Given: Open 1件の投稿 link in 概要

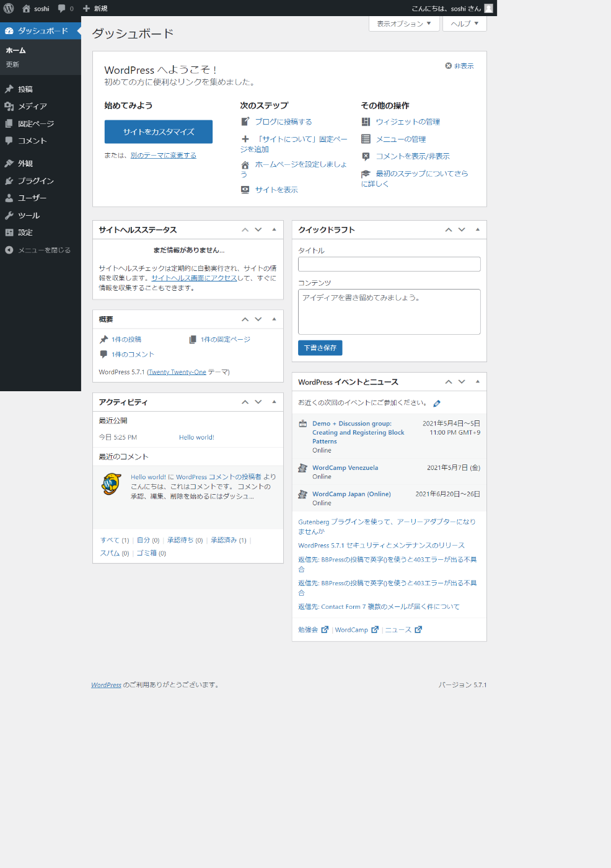Looking at the screenshot, I should click(x=126, y=339).
